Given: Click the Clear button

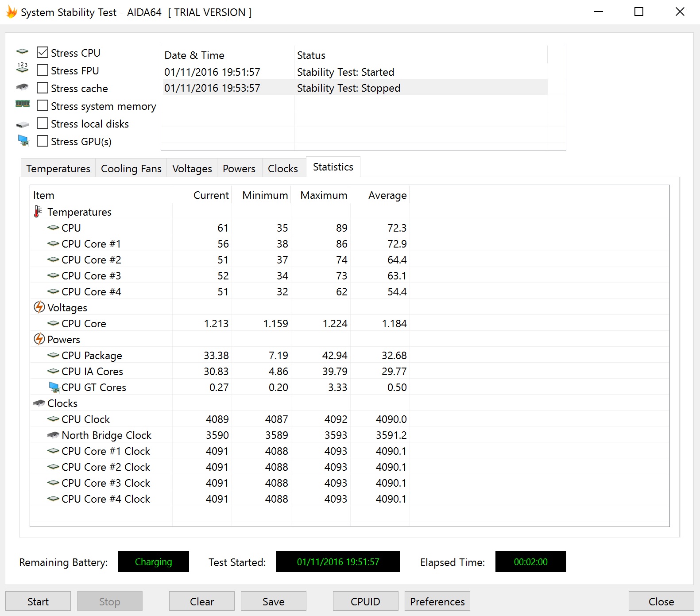Looking at the screenshot, I should tap(202, 601).
